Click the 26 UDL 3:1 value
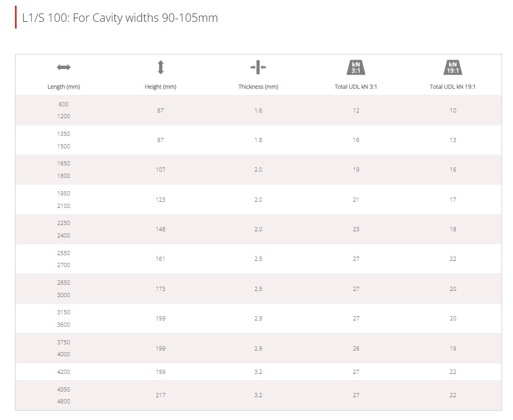The height and width of the screenshot is (420, 513). point(356,348)
